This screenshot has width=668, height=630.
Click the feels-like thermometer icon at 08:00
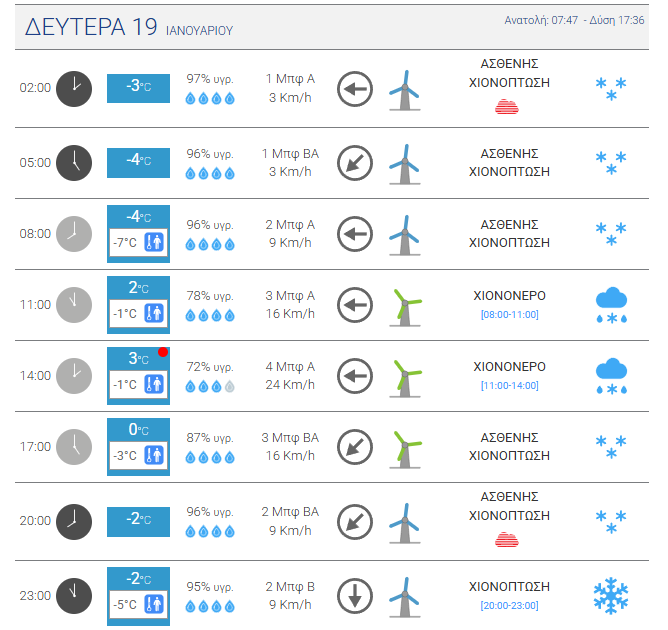(153, 242)
